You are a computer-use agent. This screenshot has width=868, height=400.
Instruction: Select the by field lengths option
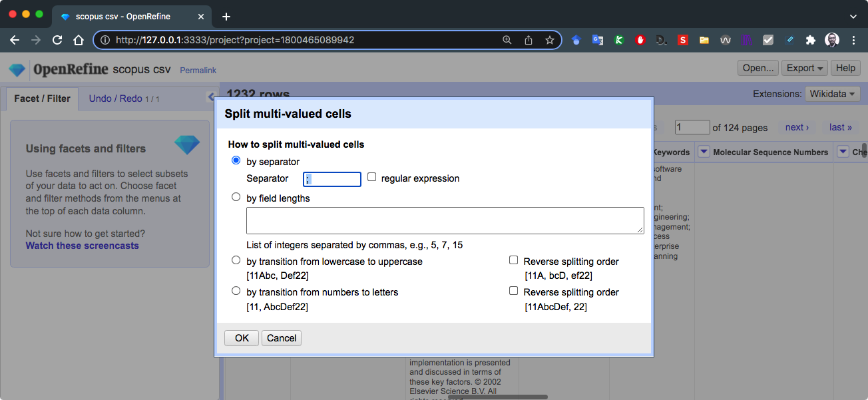tap(236, 197)
